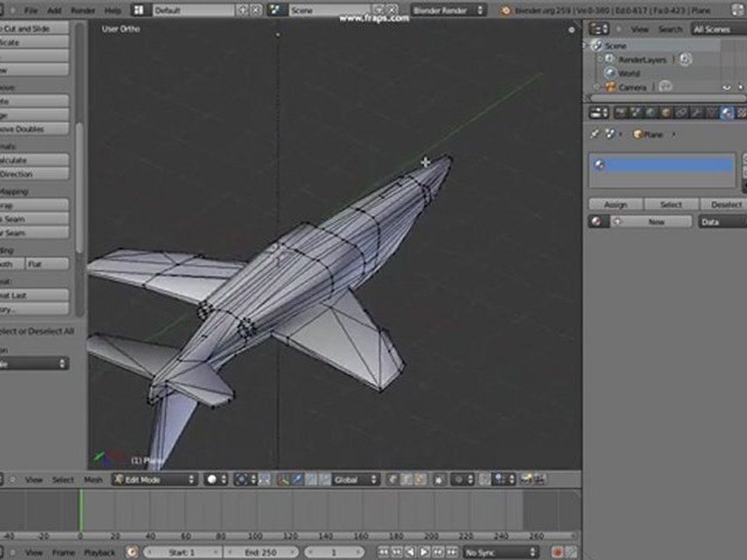Select the highlighted blue material slot
Screen dimensions: 747x560
[x=662, y=165]
